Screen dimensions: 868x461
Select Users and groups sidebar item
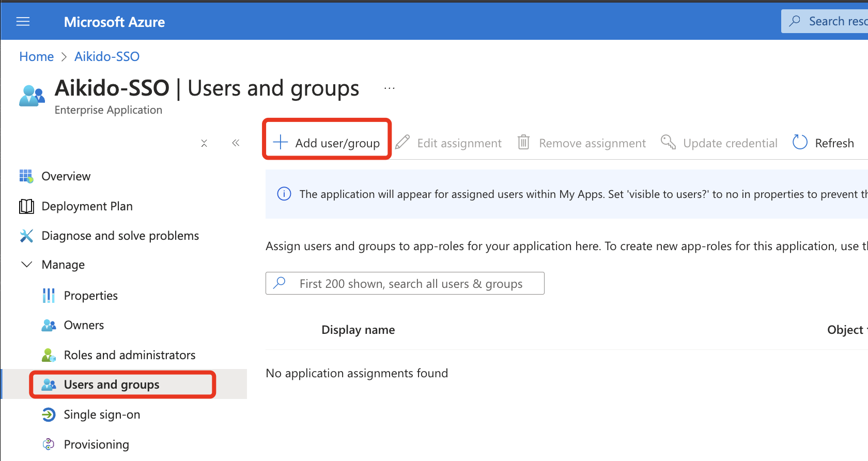click(x=124, y=385)
